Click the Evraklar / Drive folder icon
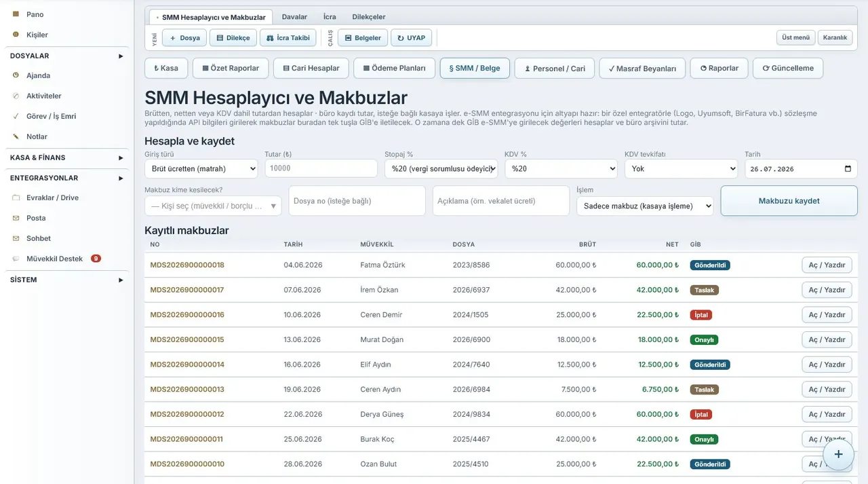Screen dimensions: 868x484 (x=16, y=198)
